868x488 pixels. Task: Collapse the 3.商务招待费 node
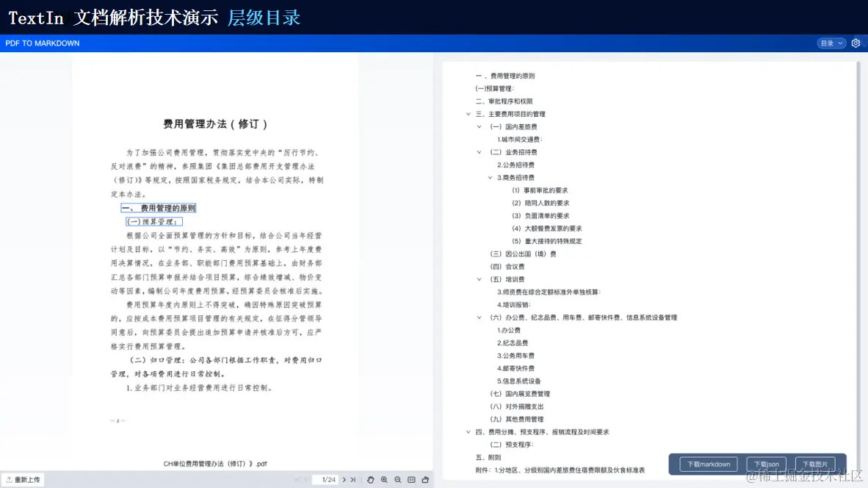(490, 178)
